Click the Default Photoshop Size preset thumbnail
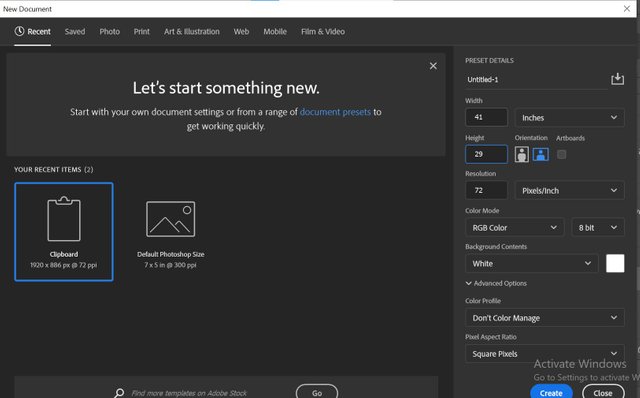This screenshot has width=640, height=398. point(170,219)
